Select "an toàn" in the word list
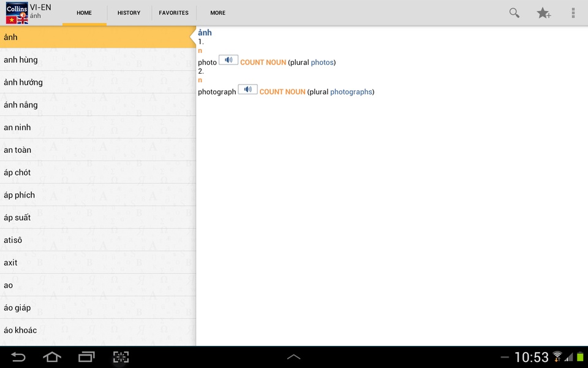 tap(98, 150)
